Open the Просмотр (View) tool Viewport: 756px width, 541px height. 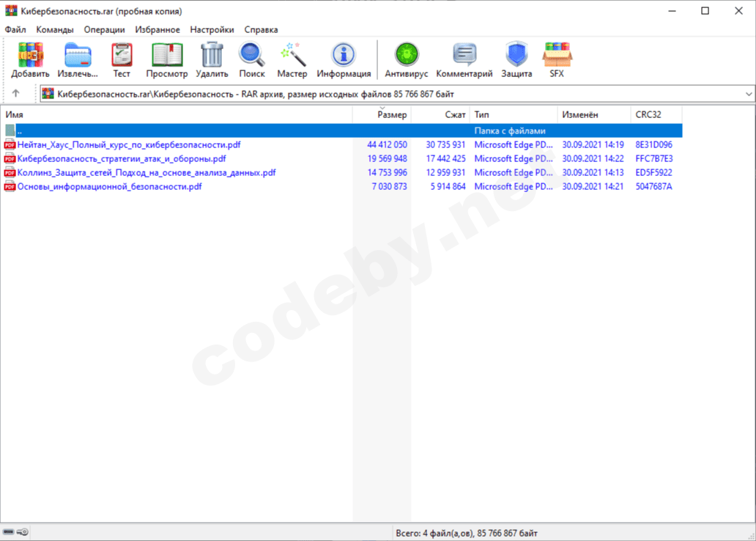[x=167, y=60]
